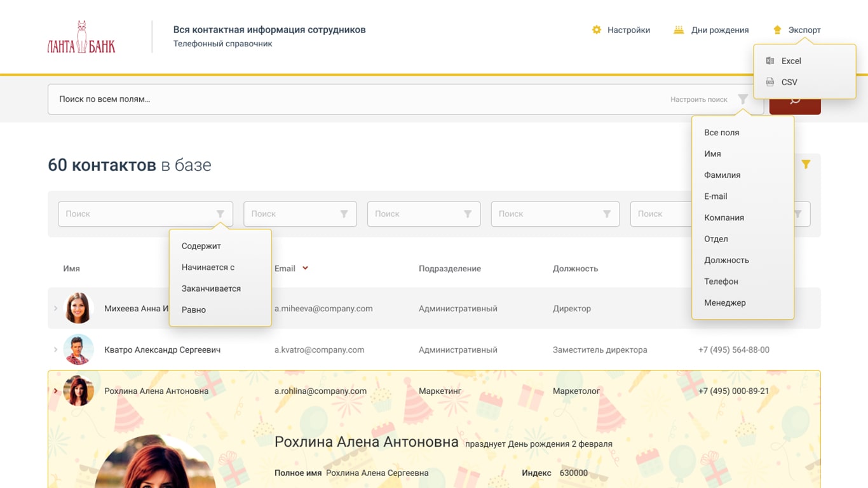
Task: Click the Дни рождения cake icon
Action: pos(679,30)
